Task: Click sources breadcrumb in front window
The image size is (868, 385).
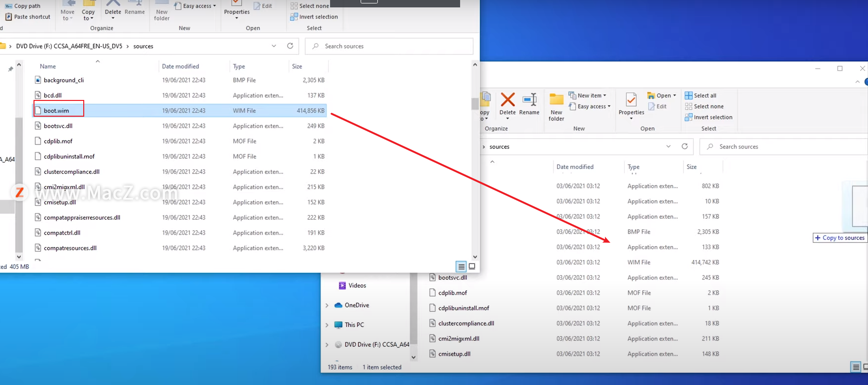Action: point(143,46)
